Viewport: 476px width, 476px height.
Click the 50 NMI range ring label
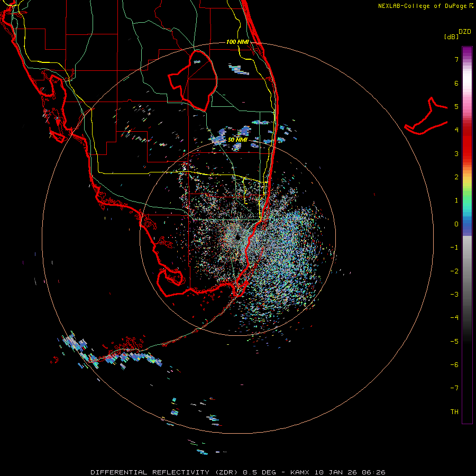coord(237,140)
